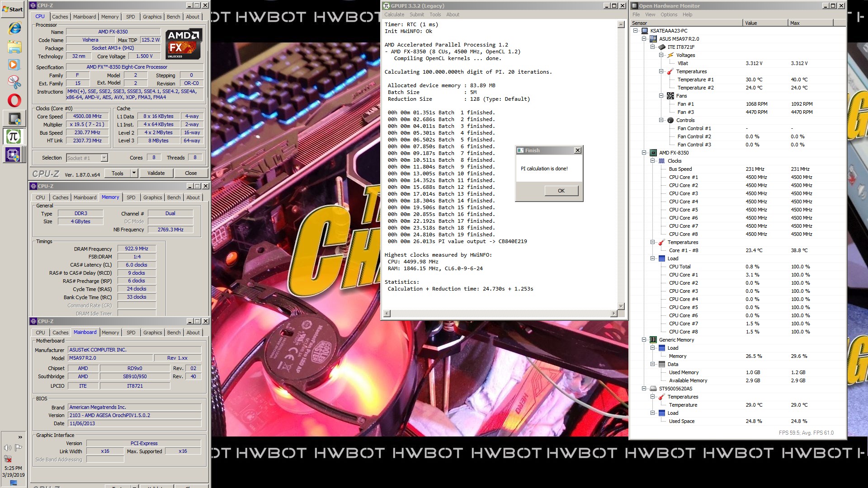Image resolution: width=868 pixels, height=488 pixels.
Task: Open the File menu in Open Hardware Monitor
Action: [x=636, y=14]
